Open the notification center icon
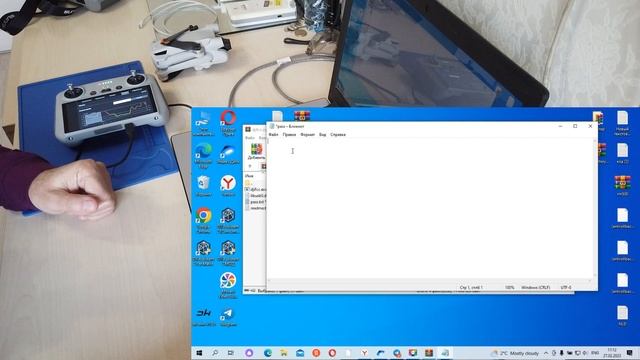The width and height of the screenshot is (640, 360). pyautogui.click(x=630, y=353)
